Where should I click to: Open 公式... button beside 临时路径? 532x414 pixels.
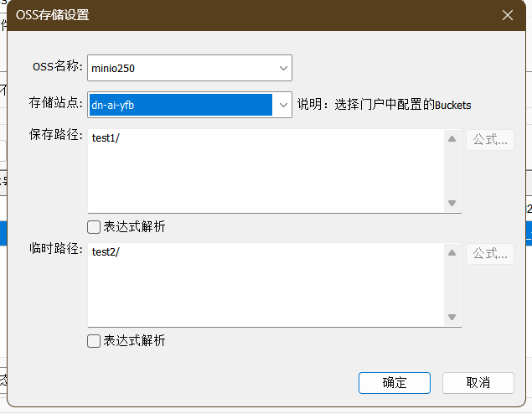pos(490,254)
